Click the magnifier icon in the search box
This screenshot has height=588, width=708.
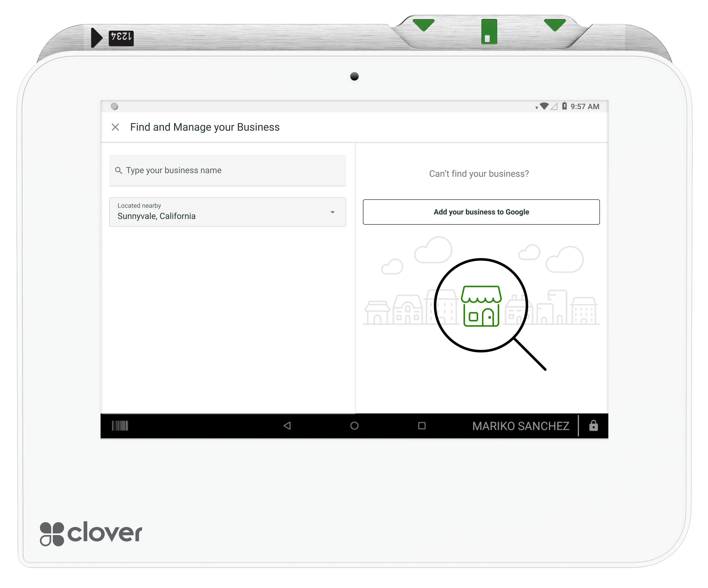(118, 170)
